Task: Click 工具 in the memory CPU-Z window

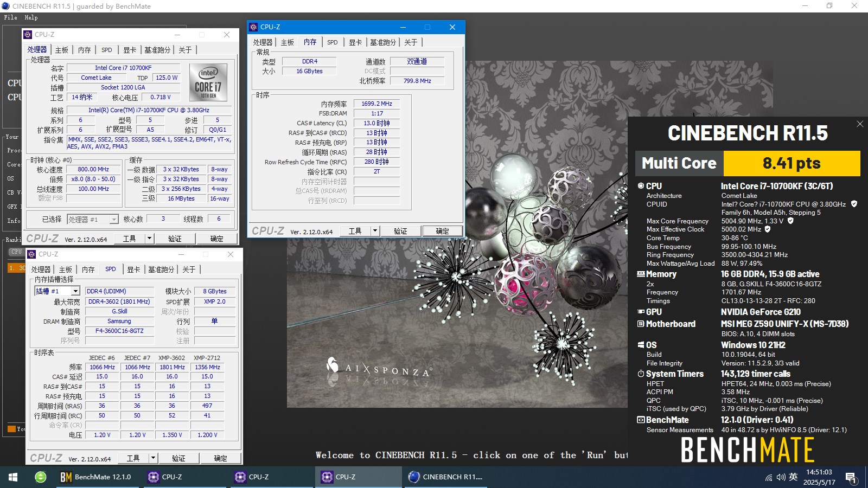Action: click(x=355, y=231)
